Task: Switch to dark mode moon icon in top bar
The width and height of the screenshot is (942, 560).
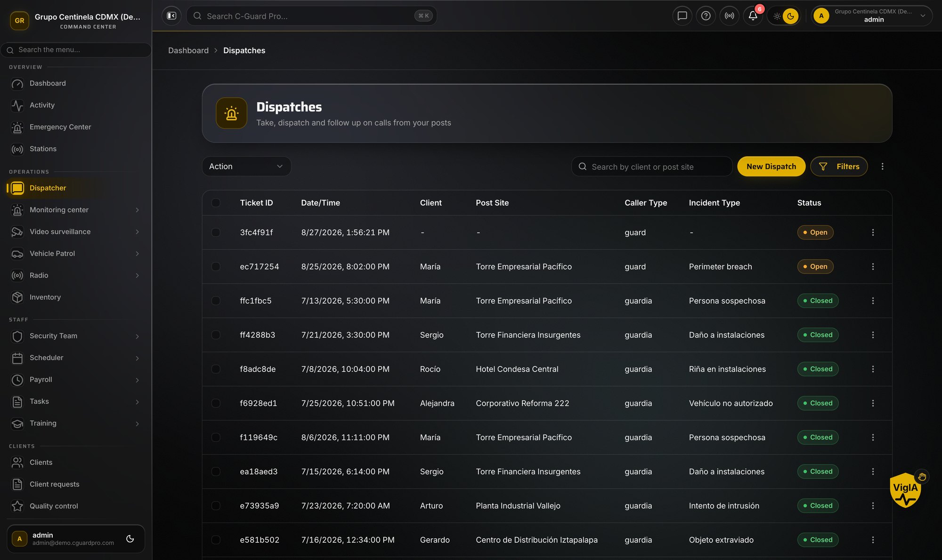Action: point(791,16)
